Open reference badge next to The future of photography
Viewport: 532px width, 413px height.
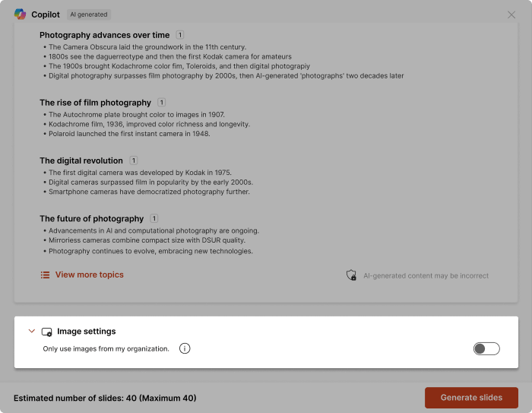[154, 218]
